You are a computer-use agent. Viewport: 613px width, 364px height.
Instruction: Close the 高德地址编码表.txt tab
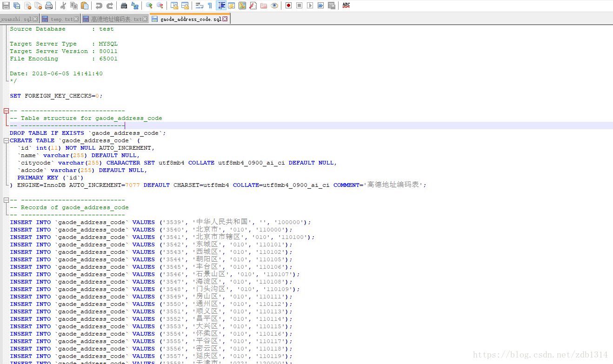[145, 19]
